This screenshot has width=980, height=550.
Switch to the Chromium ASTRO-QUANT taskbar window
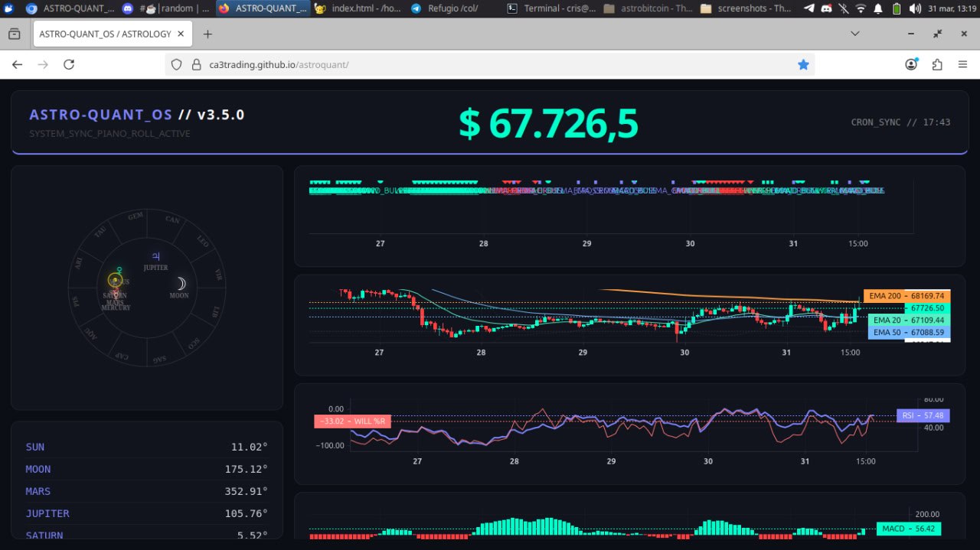pos(70,8)
